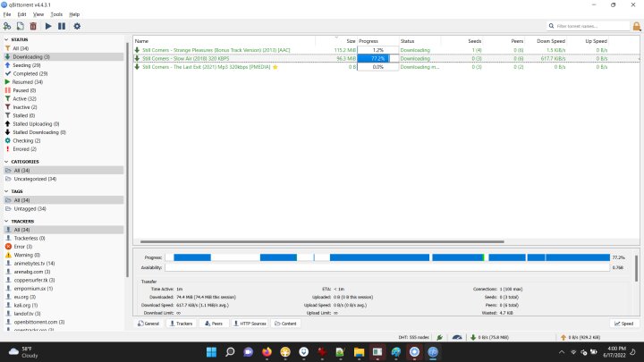
Task: Select the Completed (29) status filter
Action: pyautogui.click(x=64, y=73)
